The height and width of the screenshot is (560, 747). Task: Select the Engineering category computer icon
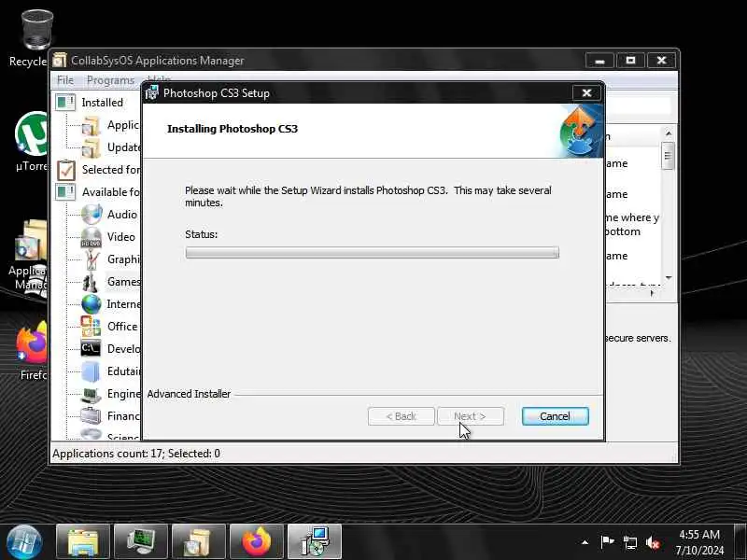pos(91,394)
